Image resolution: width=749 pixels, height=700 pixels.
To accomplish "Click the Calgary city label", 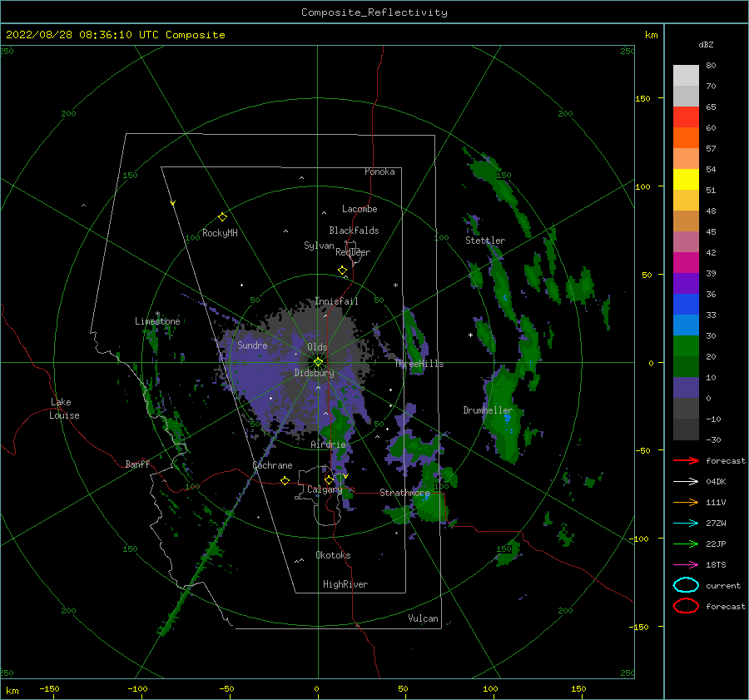I will [325, 489].
